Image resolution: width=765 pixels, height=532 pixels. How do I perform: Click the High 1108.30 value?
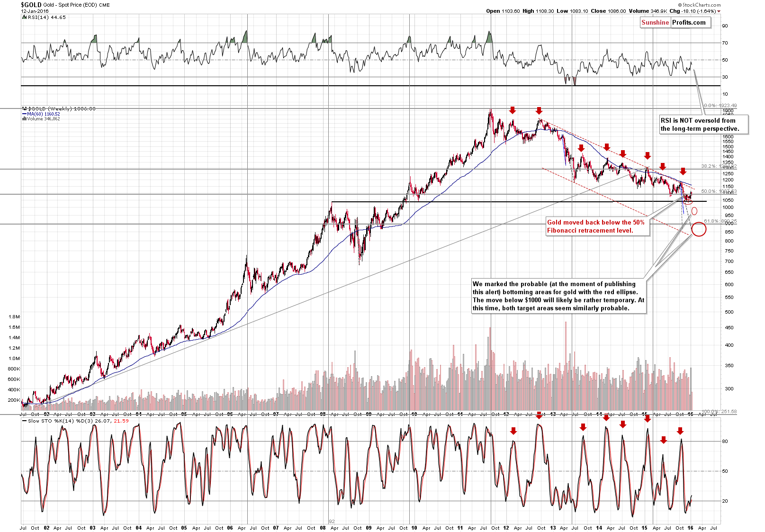pyautogui.click(x=538, y=11)
